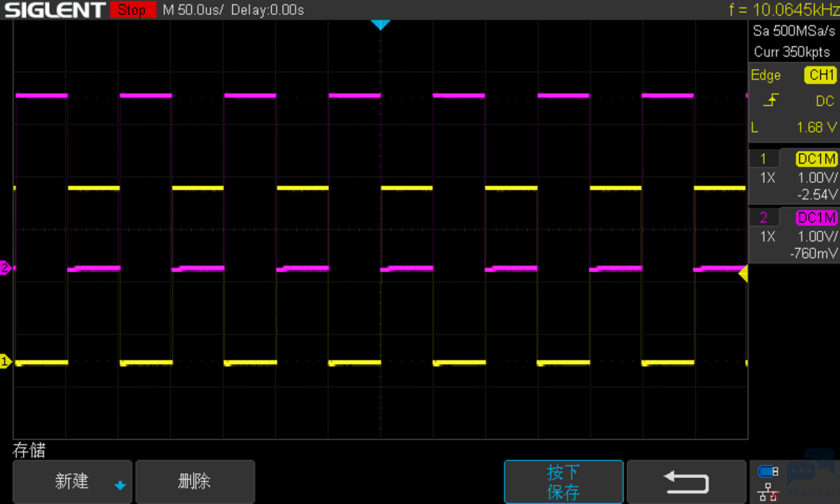Click the 按下保存 button
Image resolution: width=840 pixels, height=504 pixels.
click(564, 482)
